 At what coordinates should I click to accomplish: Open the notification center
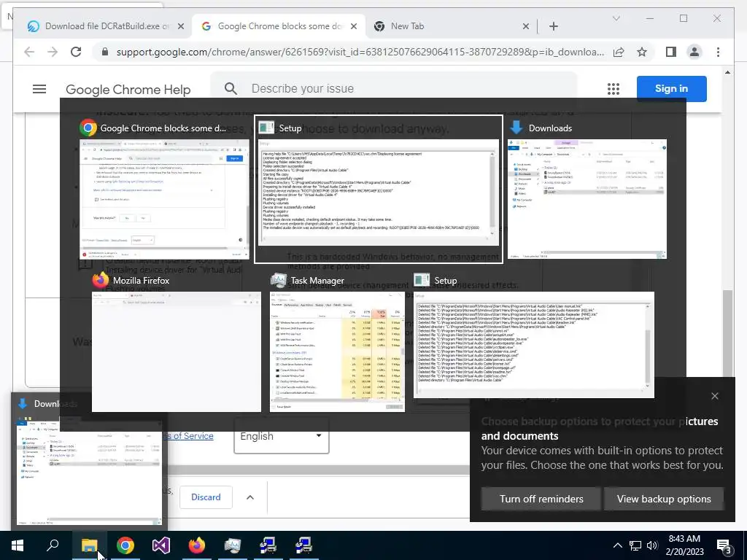pos(724,545)
